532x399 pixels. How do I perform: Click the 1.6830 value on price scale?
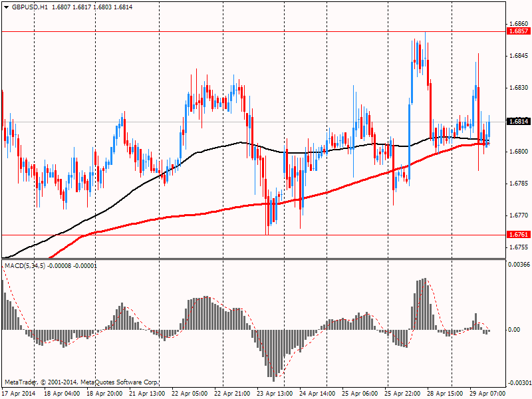pos(517,88)
